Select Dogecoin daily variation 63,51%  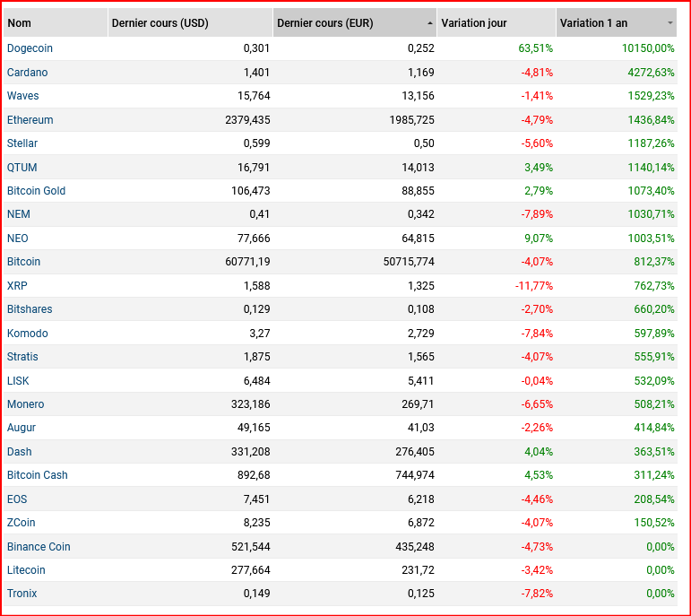point(535,48)
